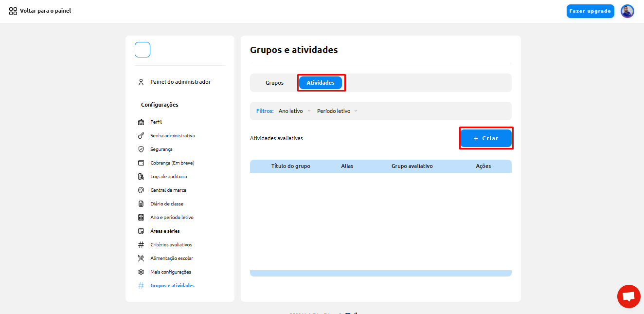Click the Segurança shield icon
Screen dimensions: 644x314
point(141,149)
